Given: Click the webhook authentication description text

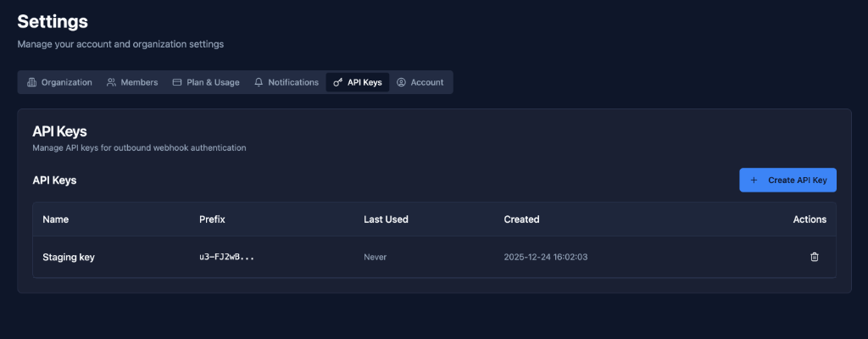Looking at the screenshot, I should pyautogui.click(x=139, y=147).
